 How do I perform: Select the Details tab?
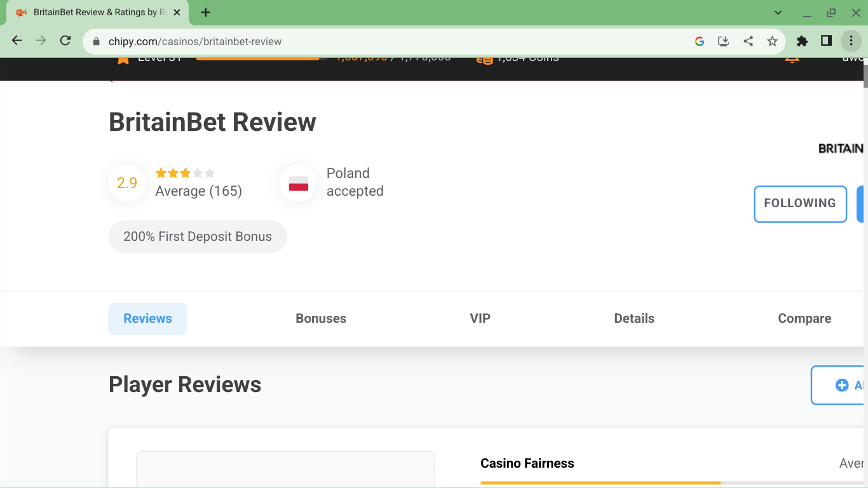(x=634, y=318)
